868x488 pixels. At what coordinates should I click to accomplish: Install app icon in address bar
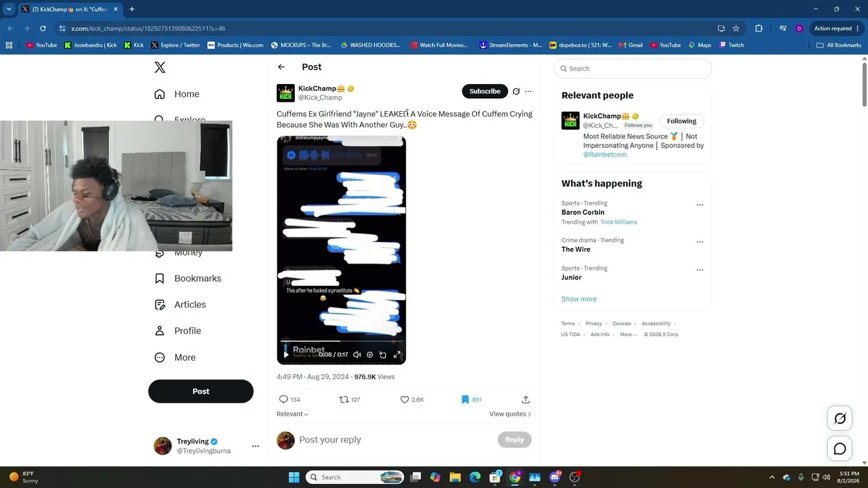[721, 28]
